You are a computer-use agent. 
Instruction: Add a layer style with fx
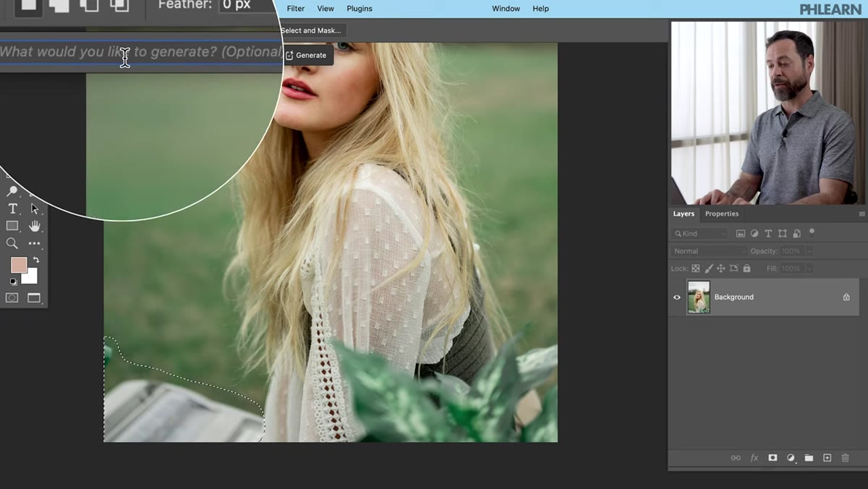[754, 458]
